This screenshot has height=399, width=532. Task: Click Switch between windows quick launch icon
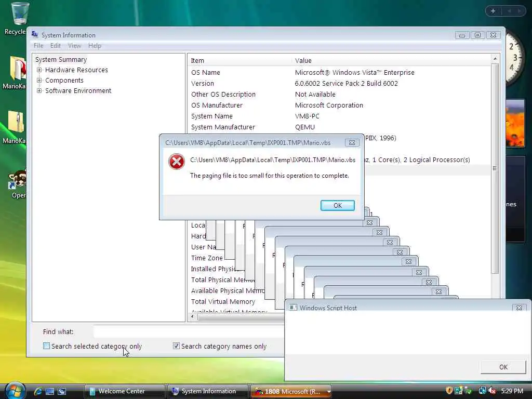click(x=62, y=391)
